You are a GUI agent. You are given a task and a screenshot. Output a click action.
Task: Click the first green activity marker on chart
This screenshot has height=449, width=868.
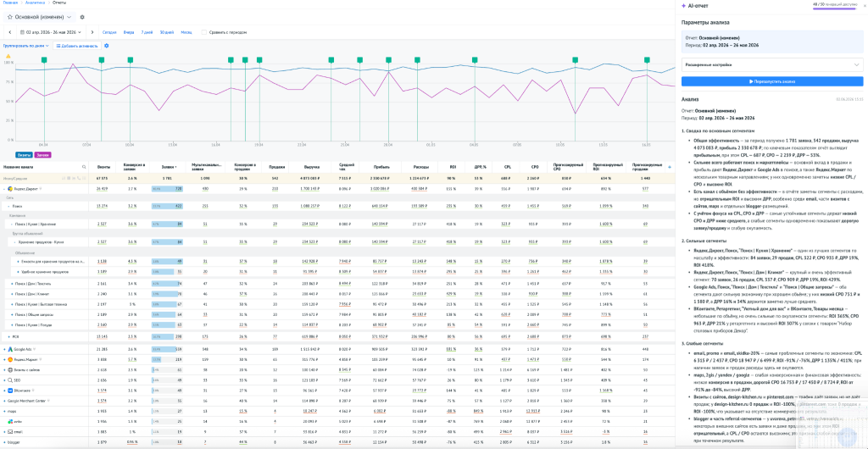pos(44,59)
